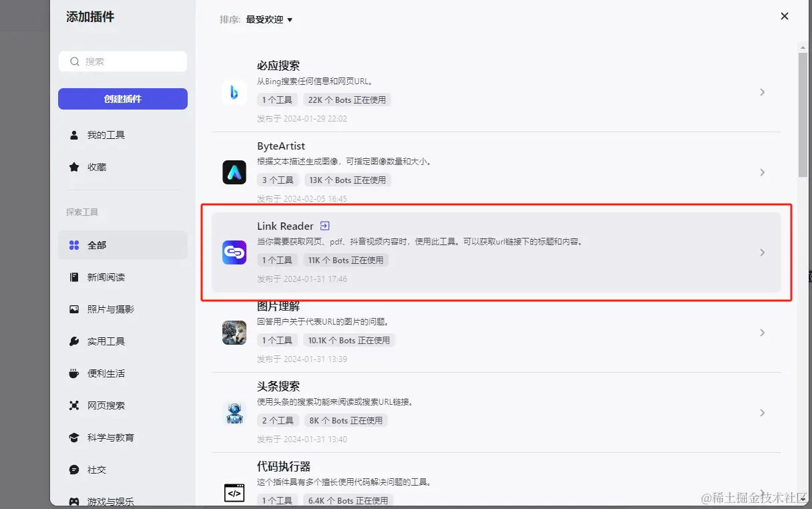Click the 22K 个 Bots 正在使用 badge

point(347,100)
